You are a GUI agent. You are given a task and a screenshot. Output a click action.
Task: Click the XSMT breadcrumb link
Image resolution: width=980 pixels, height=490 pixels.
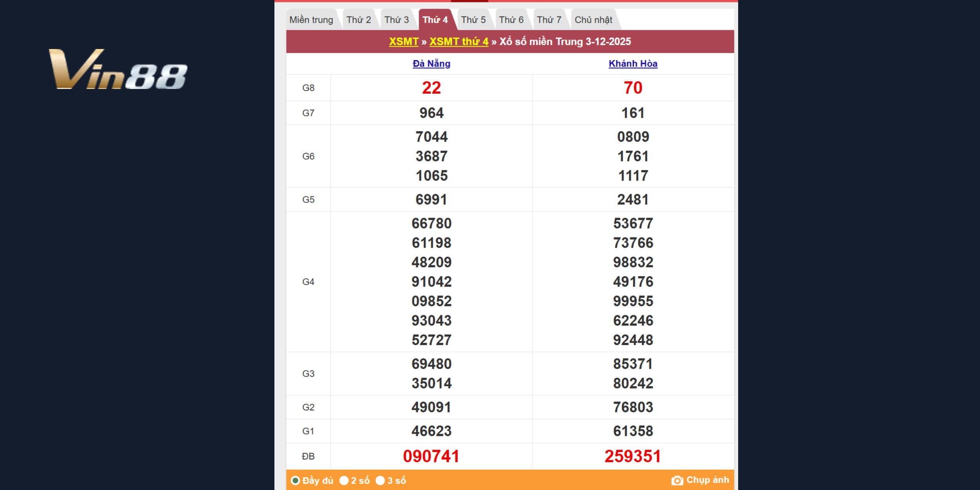pos(404,42)
